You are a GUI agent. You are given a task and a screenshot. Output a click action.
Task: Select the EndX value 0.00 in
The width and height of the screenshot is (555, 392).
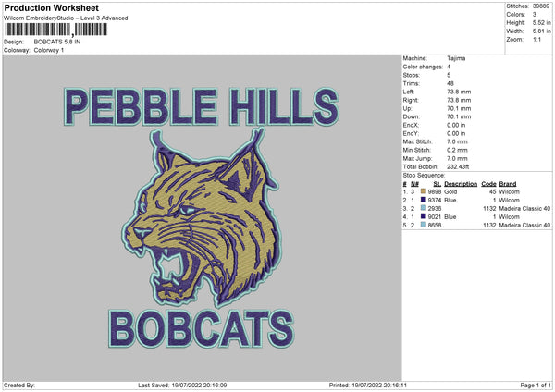(456, 125)
